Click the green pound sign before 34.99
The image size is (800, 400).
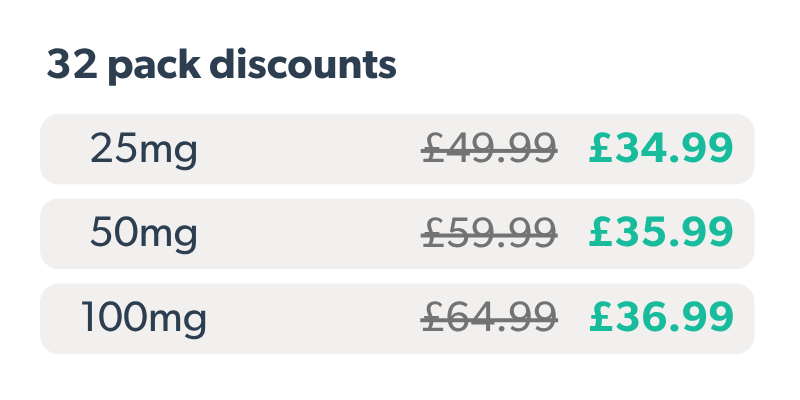[x=601, y=149]
